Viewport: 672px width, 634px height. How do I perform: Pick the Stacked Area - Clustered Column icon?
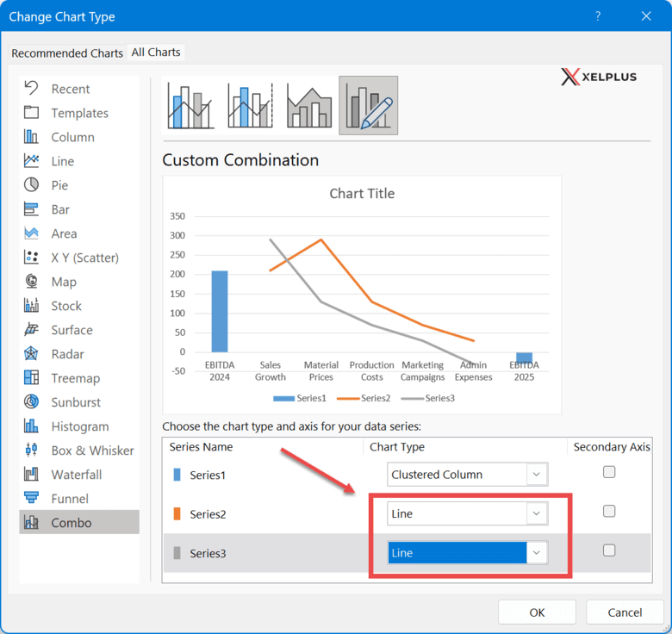(x=309, y=106)
